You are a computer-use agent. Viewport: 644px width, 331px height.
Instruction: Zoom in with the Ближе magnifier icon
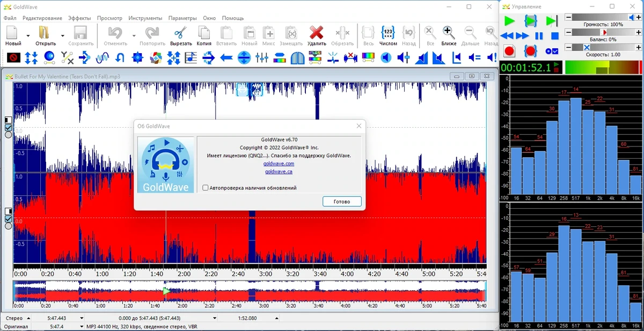449,32
